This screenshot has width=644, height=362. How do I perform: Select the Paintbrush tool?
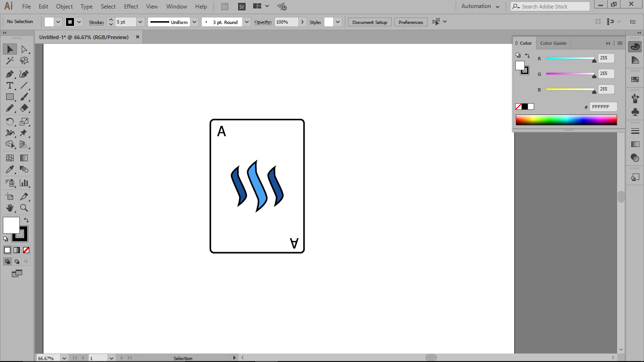pos(24,97)
